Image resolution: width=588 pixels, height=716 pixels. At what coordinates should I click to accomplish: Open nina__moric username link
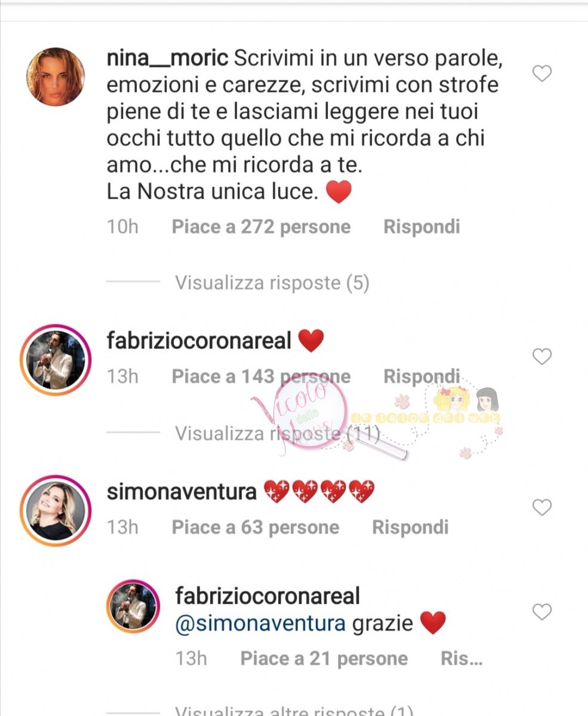pos(167,58)
